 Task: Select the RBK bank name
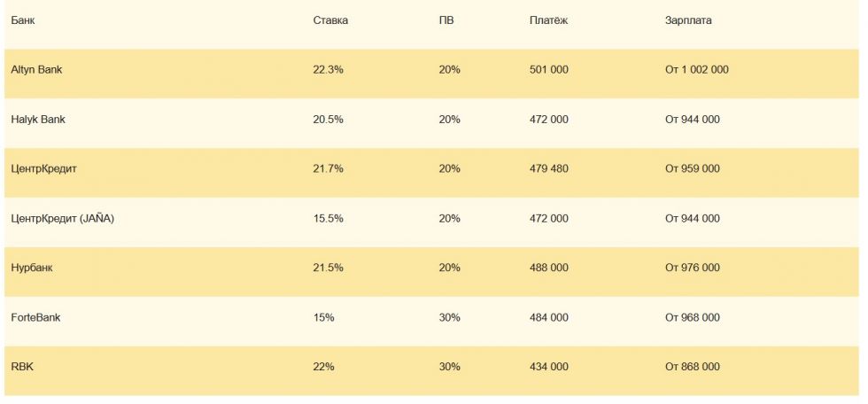[21, 367]
